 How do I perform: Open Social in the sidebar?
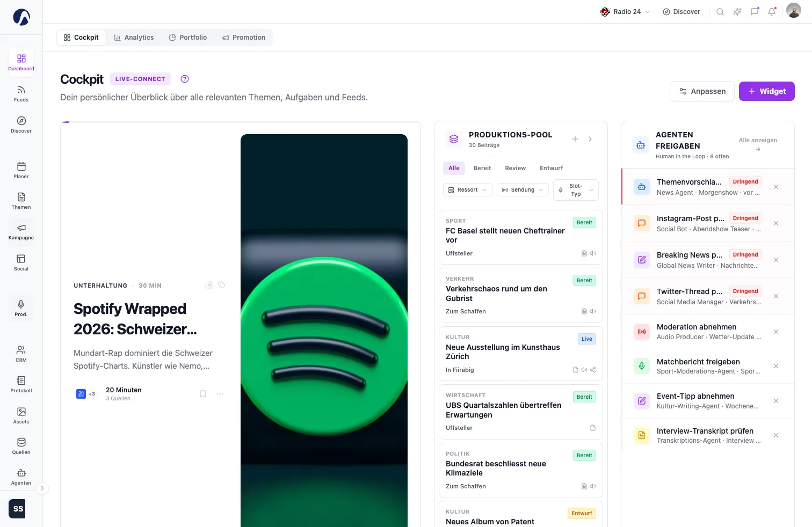click(x=21, y=262)
